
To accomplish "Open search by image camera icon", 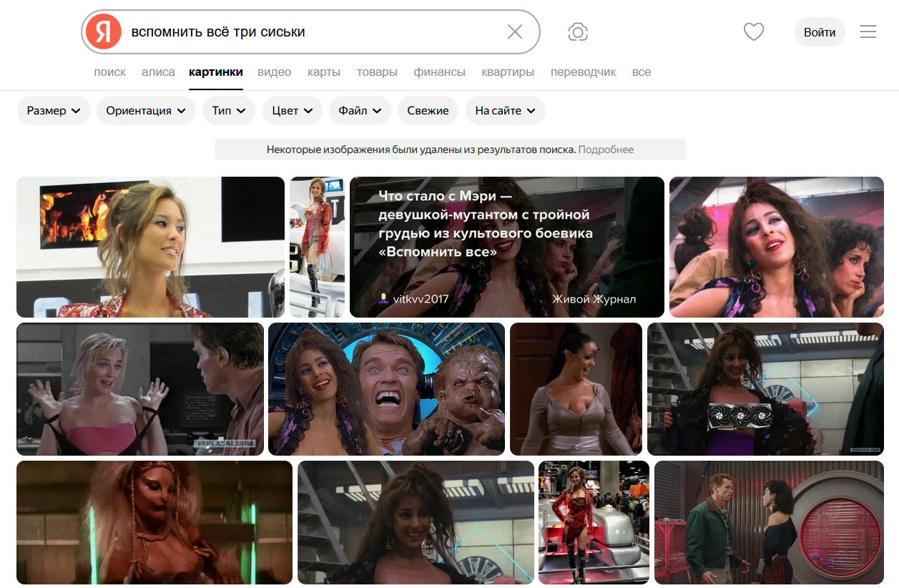I will (578, 31).
